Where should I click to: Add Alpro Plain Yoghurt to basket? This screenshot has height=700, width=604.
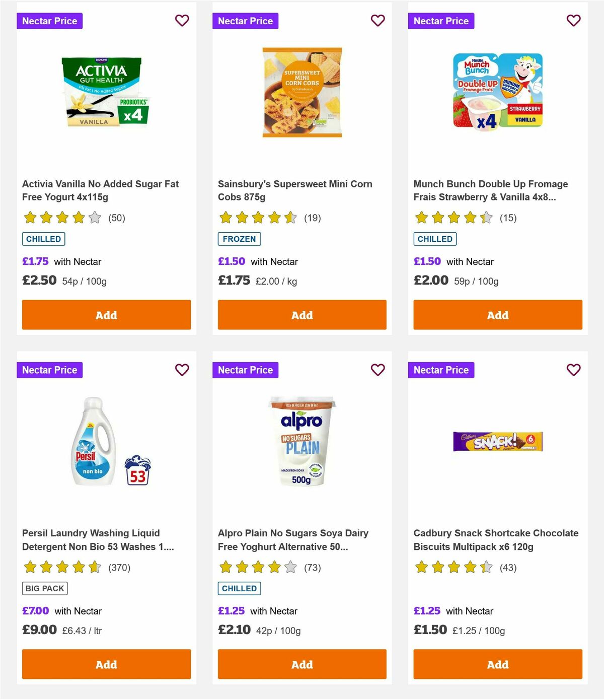point(301,664)
